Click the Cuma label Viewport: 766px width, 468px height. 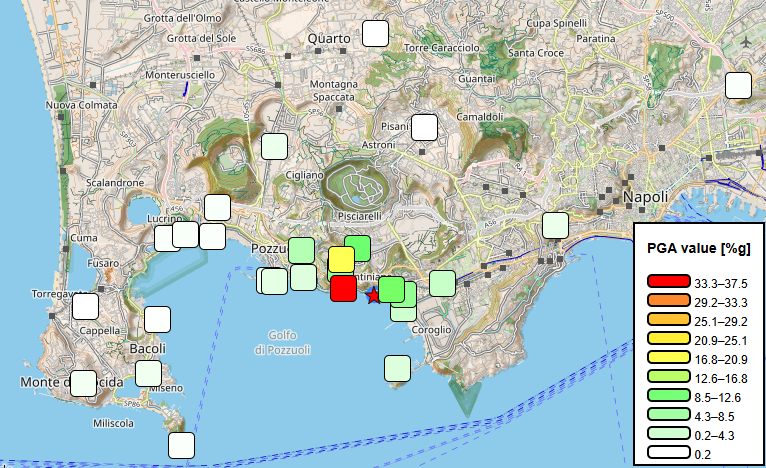[84, 238]
